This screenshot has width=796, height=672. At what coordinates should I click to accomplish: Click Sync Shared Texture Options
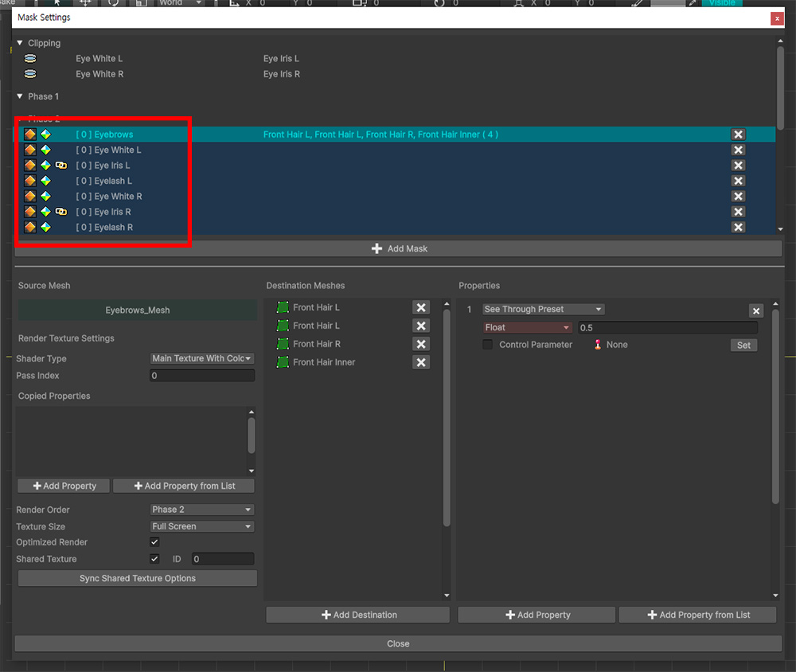(138, 578)
